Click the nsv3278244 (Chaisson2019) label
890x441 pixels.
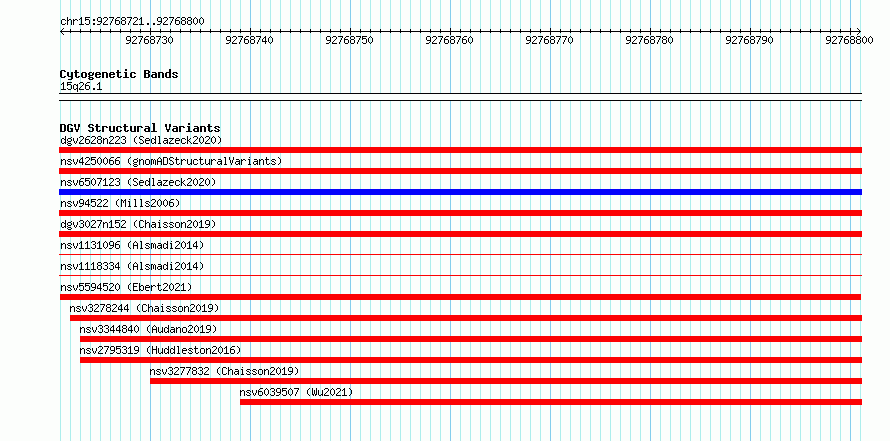pos(144,308)
